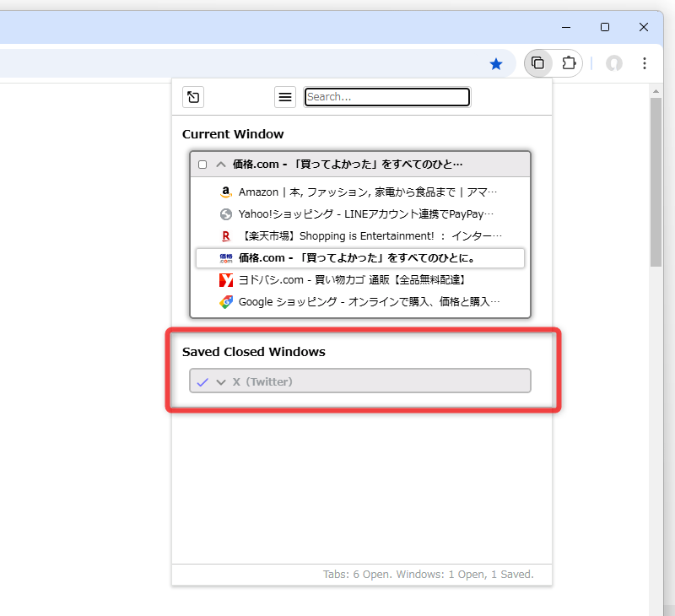
Task: Toggle the checkmark on saved X (Twitter) window
Action: (x=202, y=381)
